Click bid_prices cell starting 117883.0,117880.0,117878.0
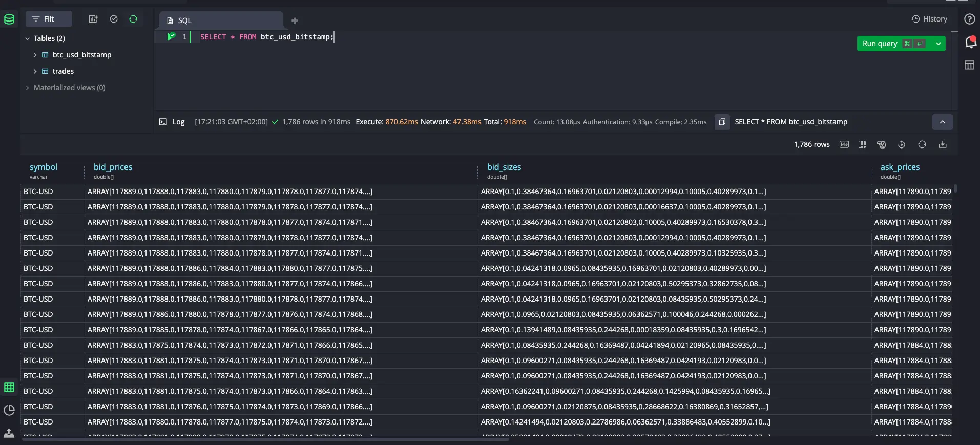The width and height of the screenshot is (980, 445). pyautogui.click(x=281, y=422)
